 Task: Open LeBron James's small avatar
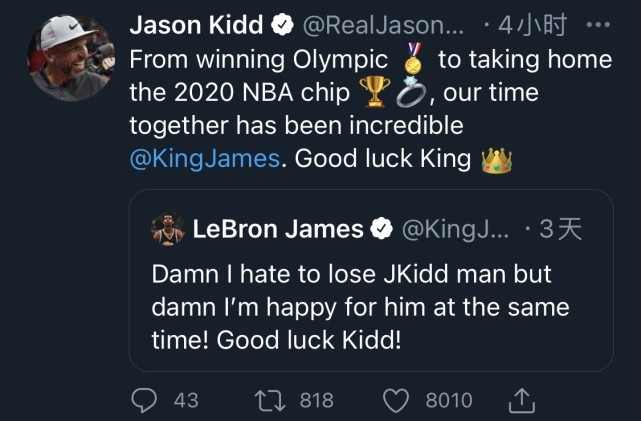click(x=167, y=230)
